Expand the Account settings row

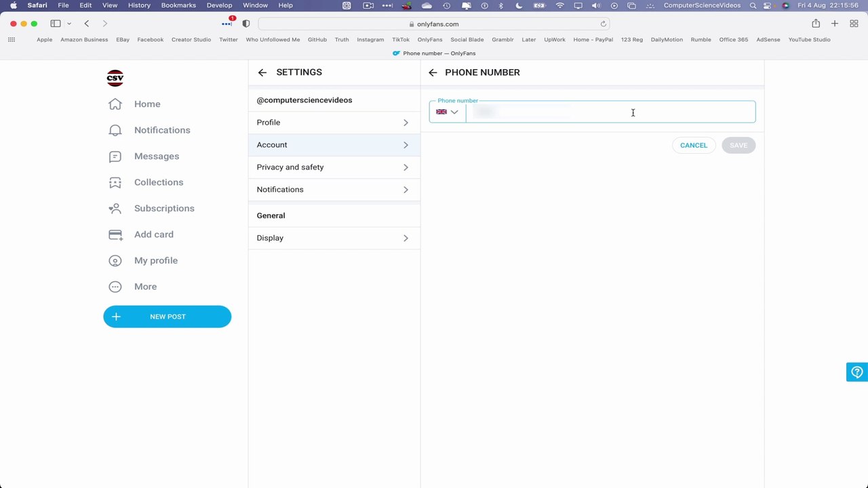pos(334,145)
